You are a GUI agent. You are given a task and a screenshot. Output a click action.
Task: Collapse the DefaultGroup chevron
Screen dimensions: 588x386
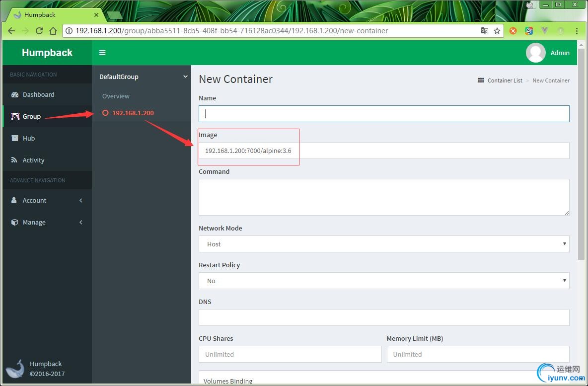pos(185,77)
